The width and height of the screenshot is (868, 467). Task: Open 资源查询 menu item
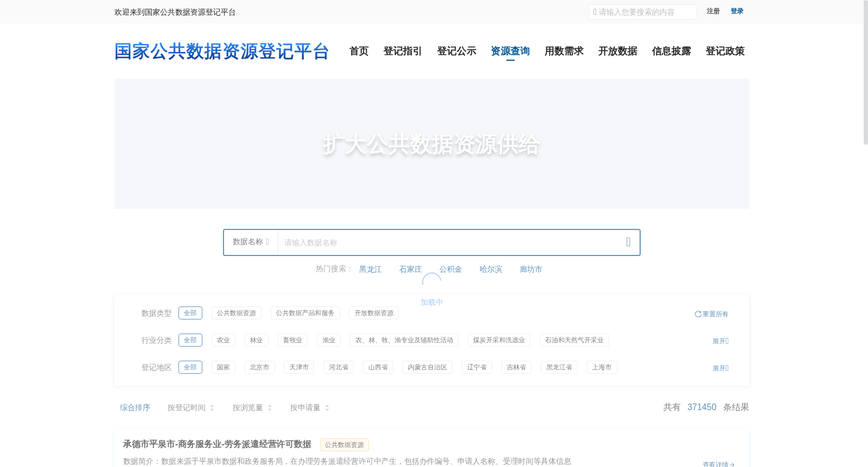tap(510, 51)
